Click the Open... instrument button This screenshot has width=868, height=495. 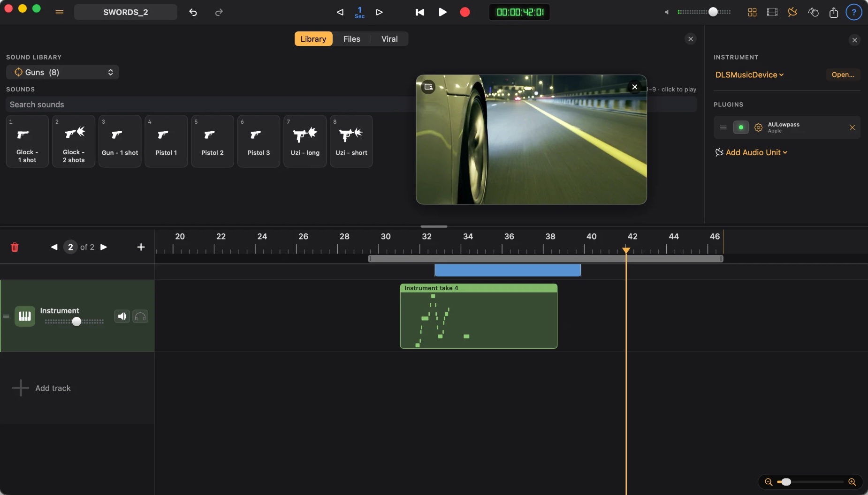pos(843,75)
